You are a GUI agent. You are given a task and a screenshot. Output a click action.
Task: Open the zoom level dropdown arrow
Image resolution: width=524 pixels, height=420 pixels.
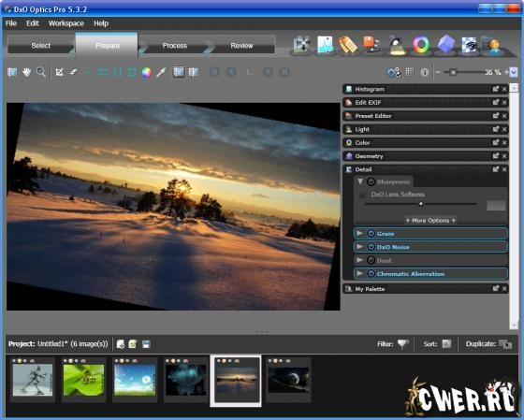[514, 72]
